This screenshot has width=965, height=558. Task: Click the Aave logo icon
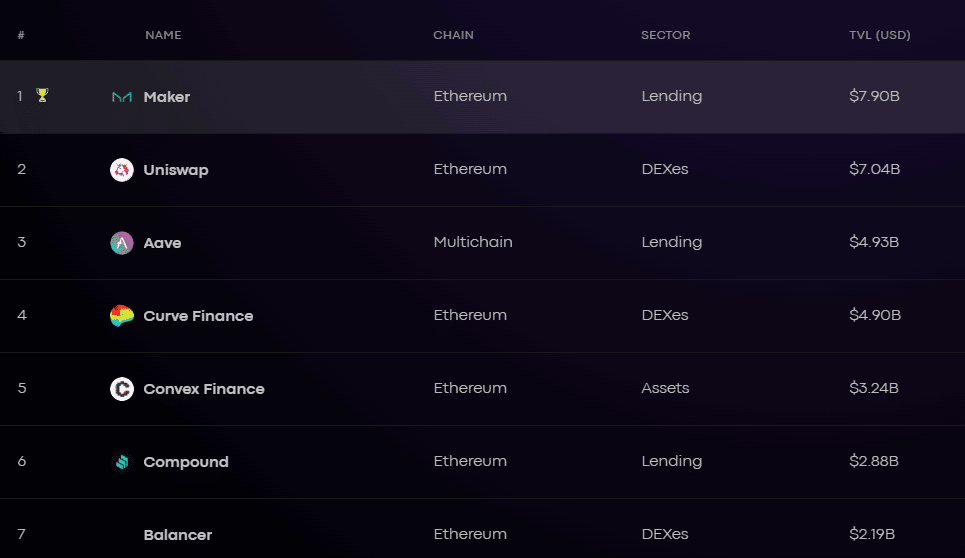pyautogui.click(x=122, y=243)
